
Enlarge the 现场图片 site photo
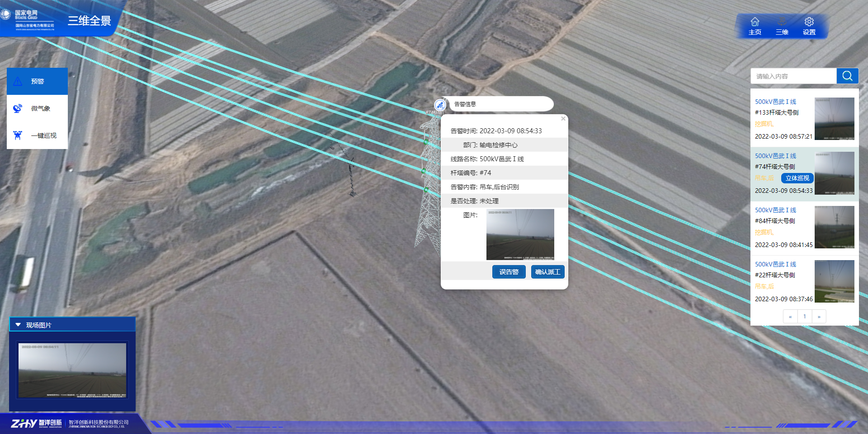[x=72, y=370]
